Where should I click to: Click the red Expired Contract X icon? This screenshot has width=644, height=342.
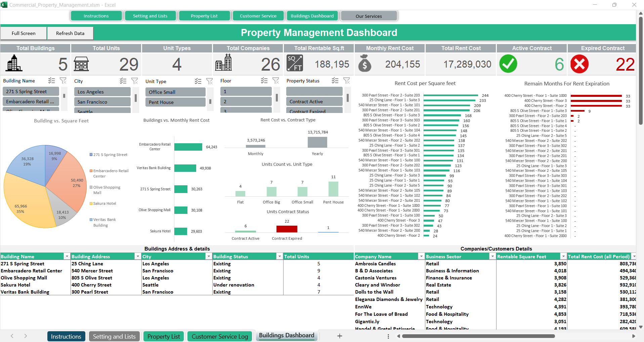tap(579, 64)
